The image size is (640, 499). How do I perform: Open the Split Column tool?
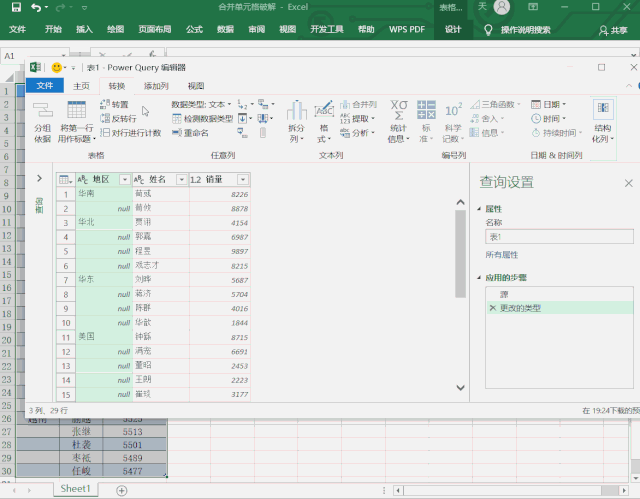click(296, 121)
